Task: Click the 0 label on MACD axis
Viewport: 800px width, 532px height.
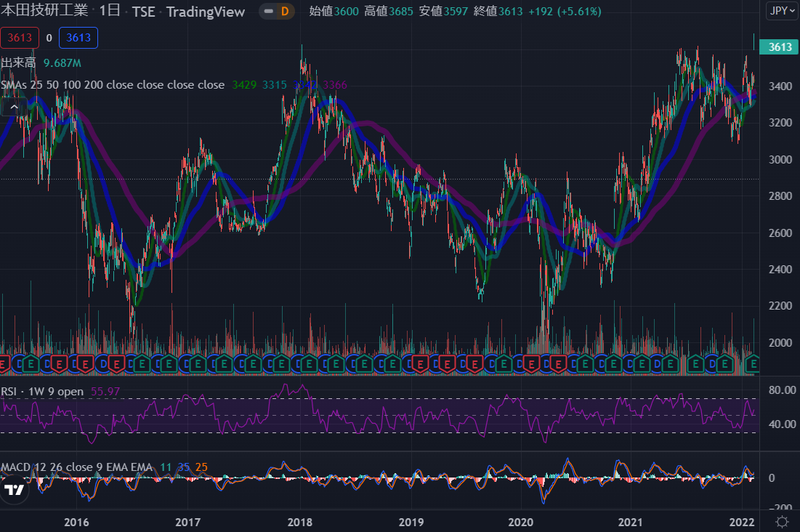Action: click(772, 478)
